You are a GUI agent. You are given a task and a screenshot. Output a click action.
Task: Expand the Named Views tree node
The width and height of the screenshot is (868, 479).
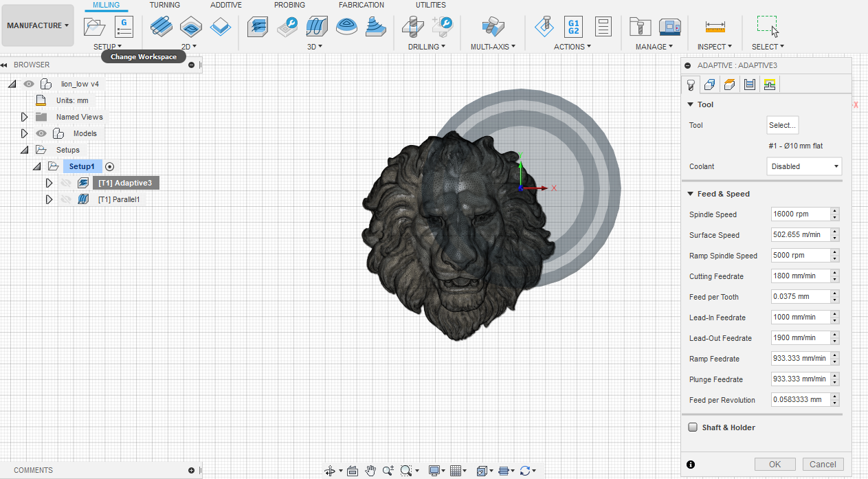click(x=25, y=117)
